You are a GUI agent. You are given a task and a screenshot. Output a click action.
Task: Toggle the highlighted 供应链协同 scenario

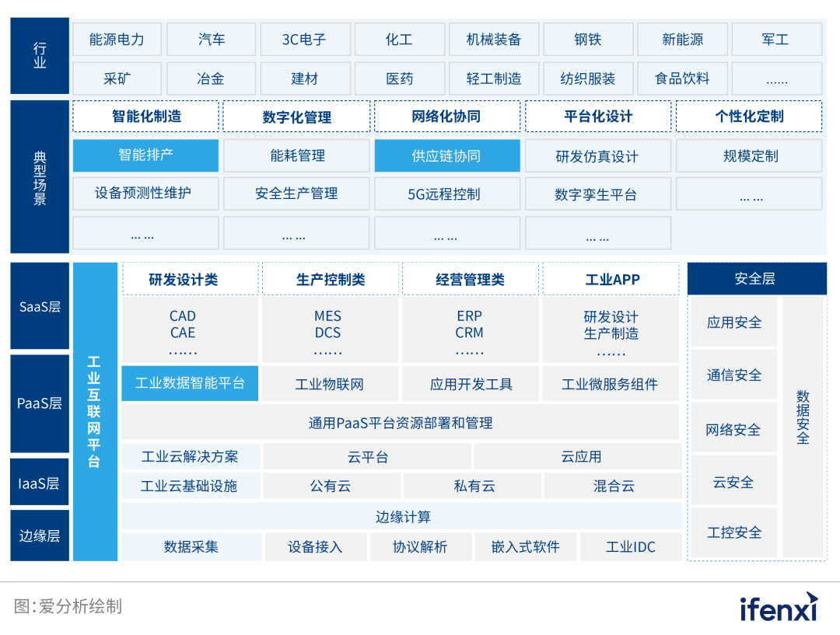447,155
